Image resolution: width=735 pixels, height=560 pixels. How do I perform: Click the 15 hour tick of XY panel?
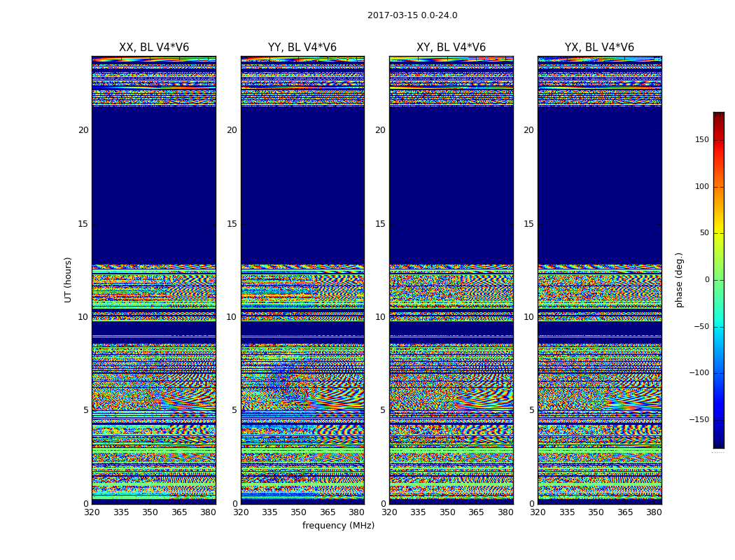pos(381,224)
